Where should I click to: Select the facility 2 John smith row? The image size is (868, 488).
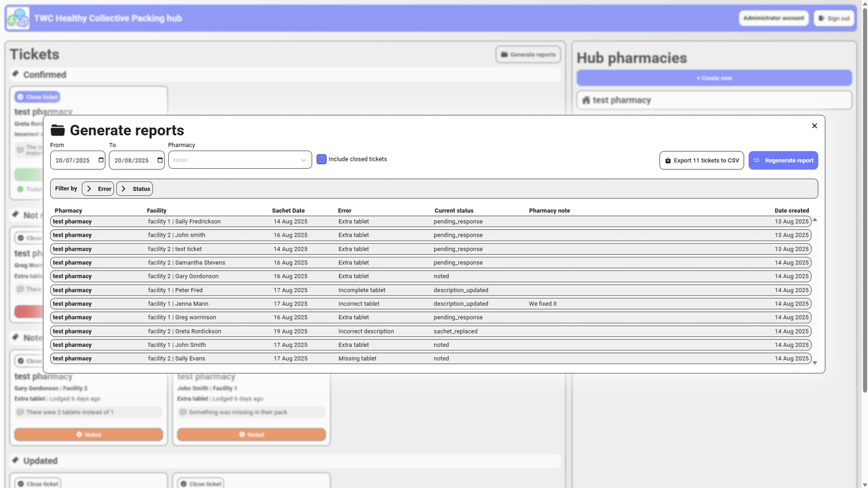click(x=431, y=235)
